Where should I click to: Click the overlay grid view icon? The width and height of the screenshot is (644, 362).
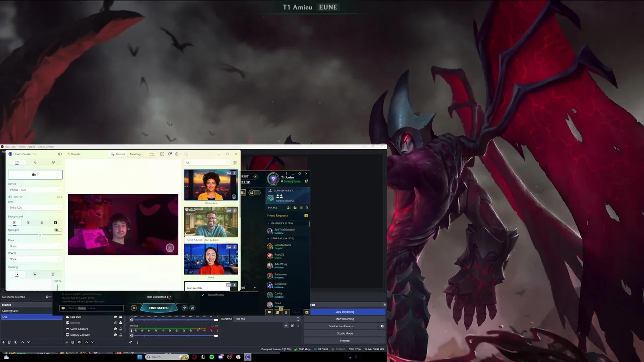(x=235, y=162)
